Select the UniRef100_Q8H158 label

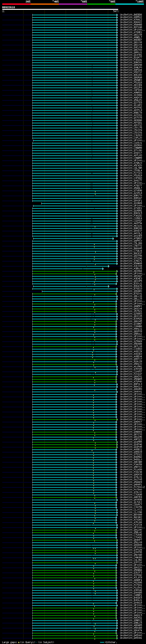click(x=131, y=65)
